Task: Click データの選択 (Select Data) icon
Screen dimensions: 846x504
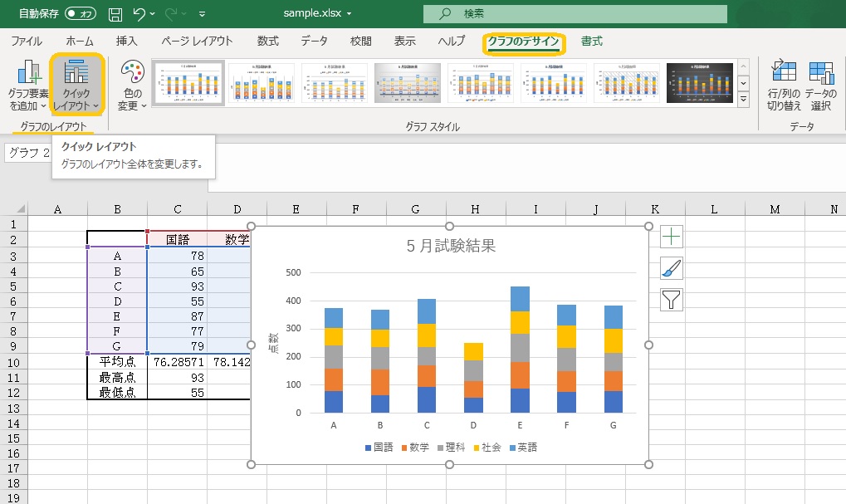Action: click(x=820, y=85)
